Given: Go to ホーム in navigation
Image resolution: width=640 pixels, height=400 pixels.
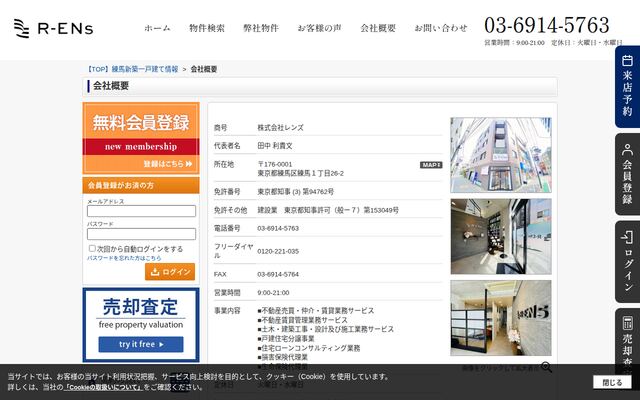Looking at the screenshot, I should 157,28.
